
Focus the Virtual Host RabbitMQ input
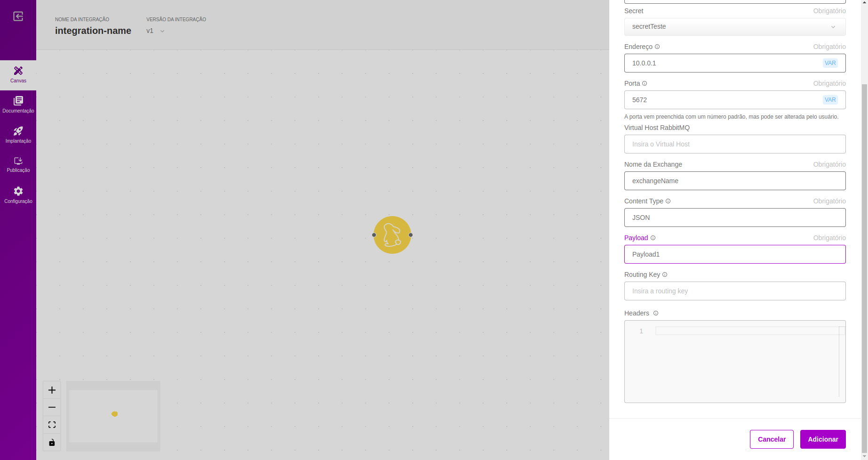click(x=735, y=144)
